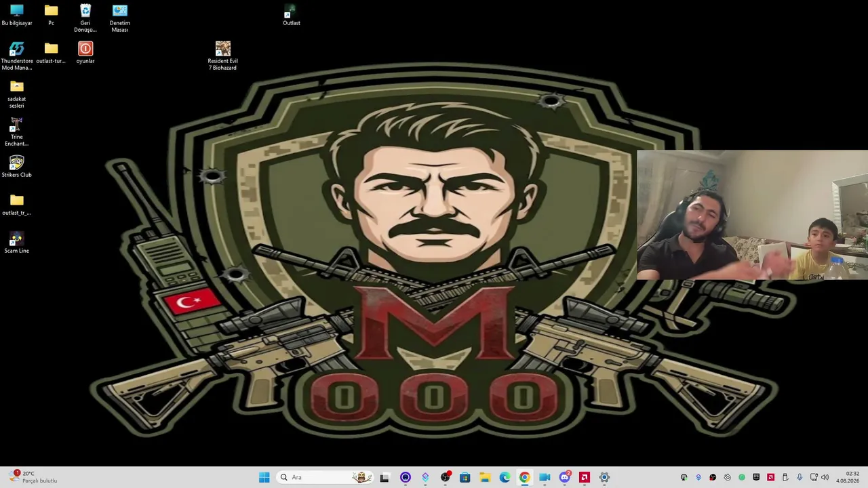Click the webcam overlay thumbnail
The width and height of the screenshot is (868, 488).
coord(752,215)
